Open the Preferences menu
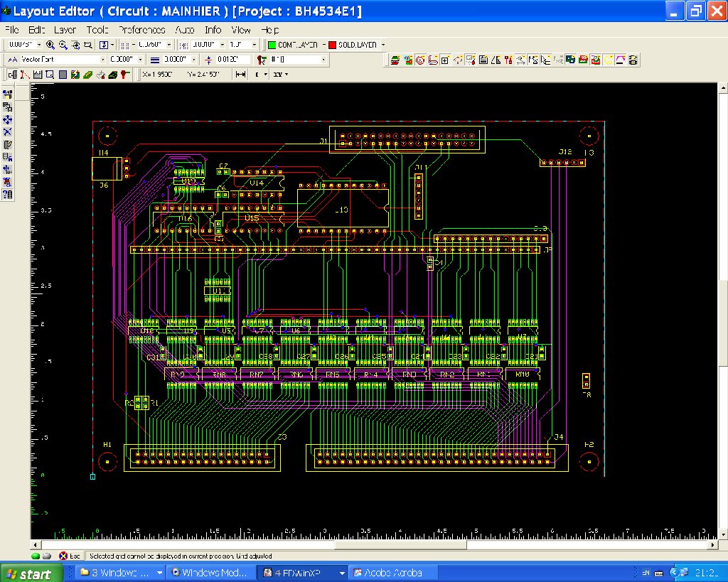This screenshot has width=728, height=582. click(141, 30)
